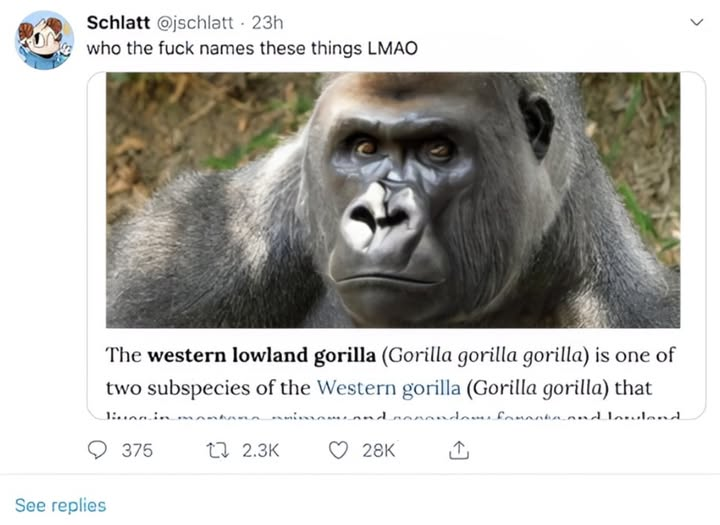
Task: Click the 375 reply count
Action: pyautogui.click(x=137, y=451)
